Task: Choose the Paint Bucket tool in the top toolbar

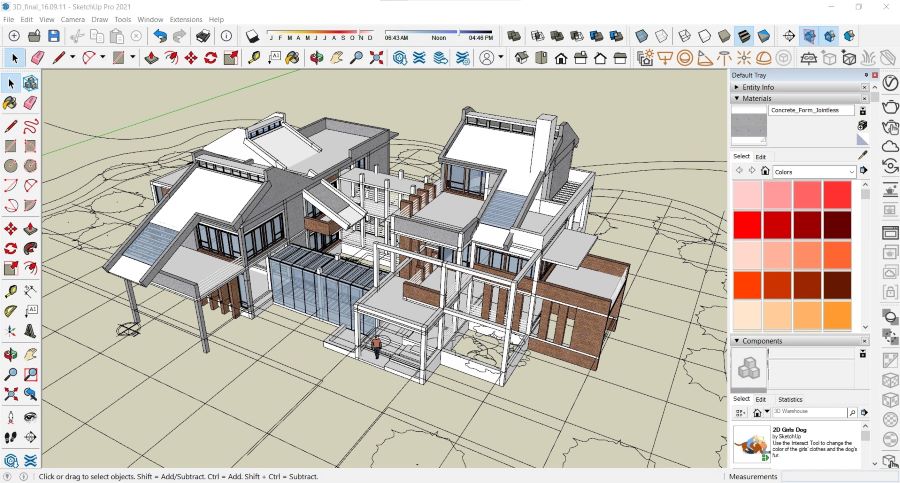Action: (x=293, y=57)
